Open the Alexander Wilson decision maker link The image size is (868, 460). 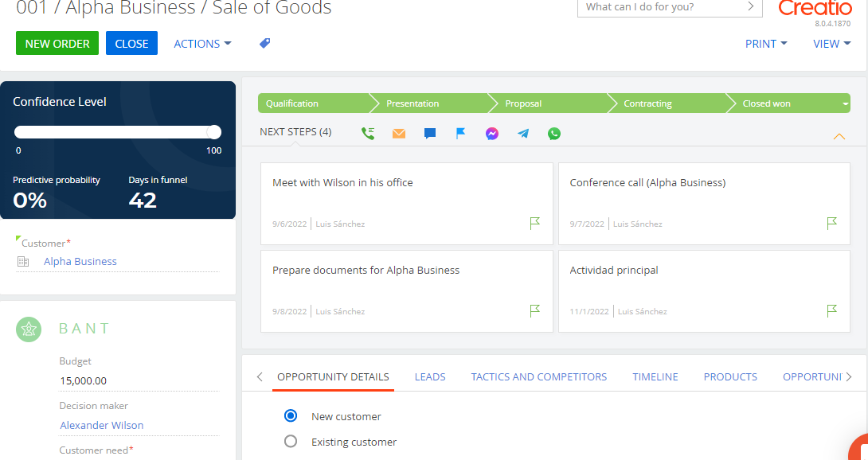[102, 425]
